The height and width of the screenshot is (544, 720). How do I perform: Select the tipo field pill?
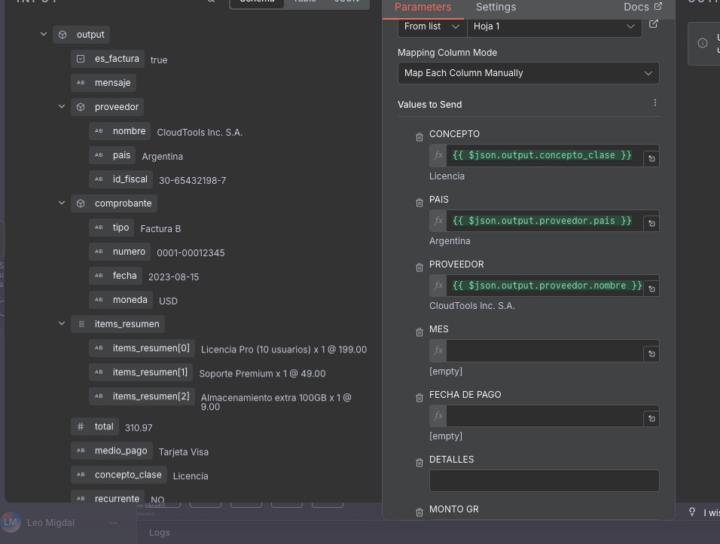coord(112,227)
